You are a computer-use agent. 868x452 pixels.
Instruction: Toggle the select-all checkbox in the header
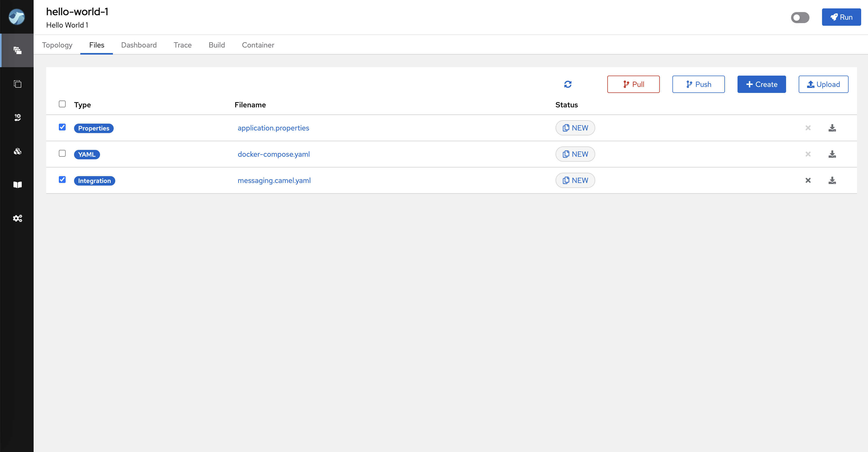click(x=62, y=104)
